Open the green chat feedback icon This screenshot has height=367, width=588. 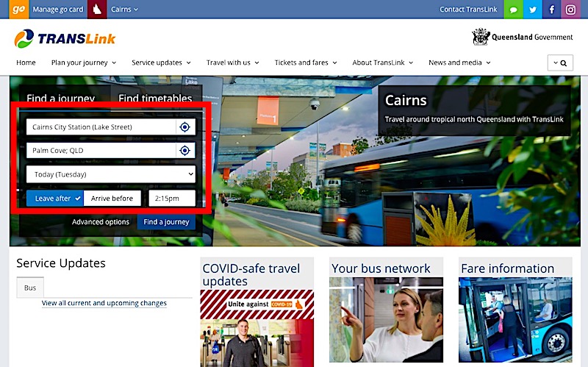coord(513,10)
